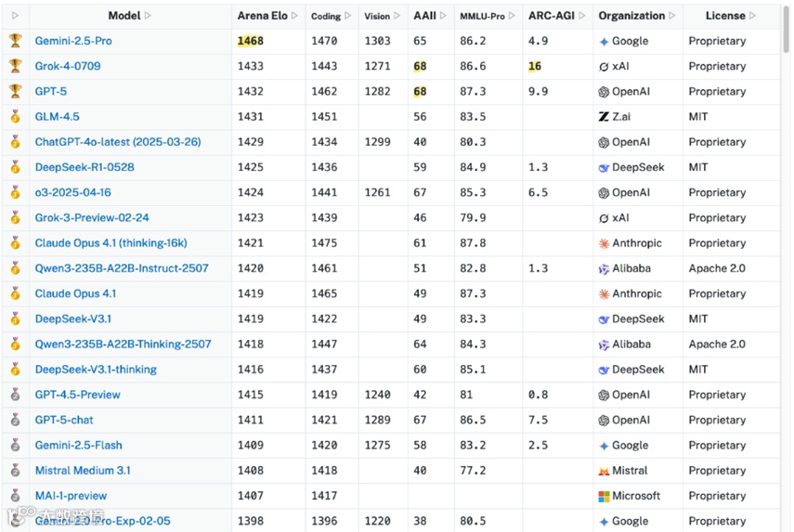Open the GPT-5-chat model link
Image resolution: width=794 pixels, height=532 pixels.
[x=64, y=420]
